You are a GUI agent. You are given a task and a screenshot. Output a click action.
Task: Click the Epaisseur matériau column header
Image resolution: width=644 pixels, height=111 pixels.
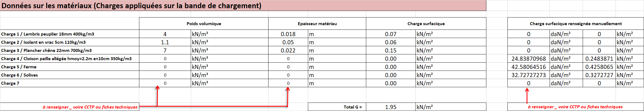pos(317,24)
